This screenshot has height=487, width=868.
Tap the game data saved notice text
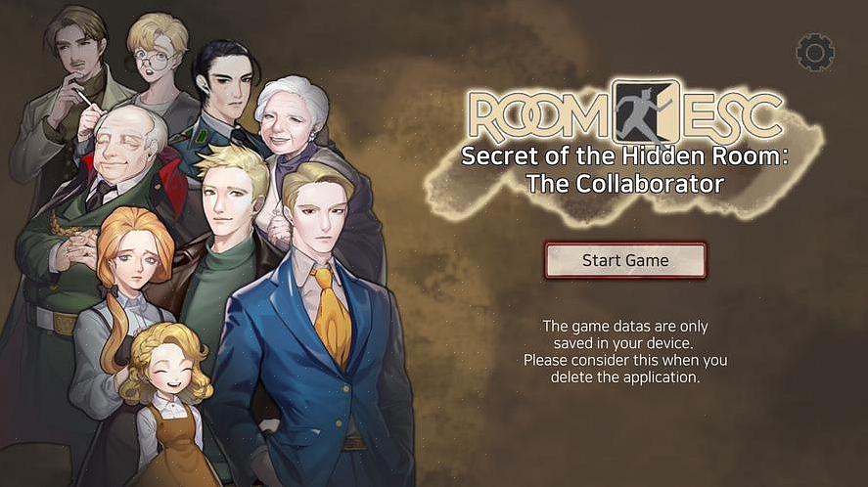625,351
